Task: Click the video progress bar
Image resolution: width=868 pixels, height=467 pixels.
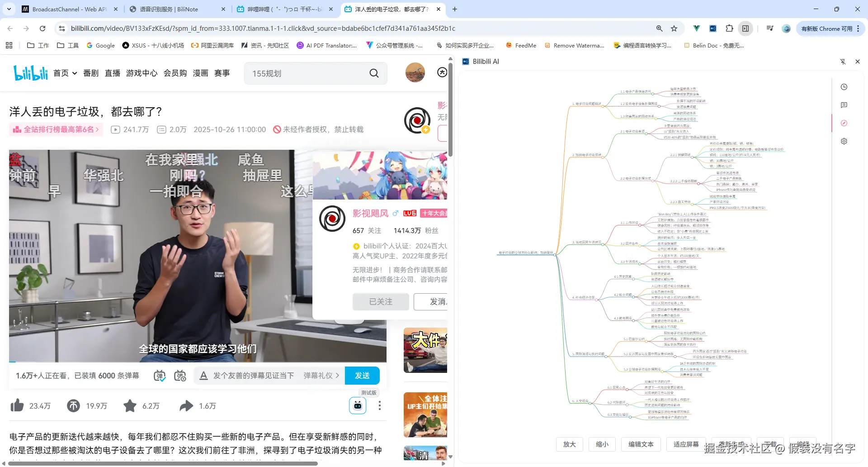Action: point(198,361)
